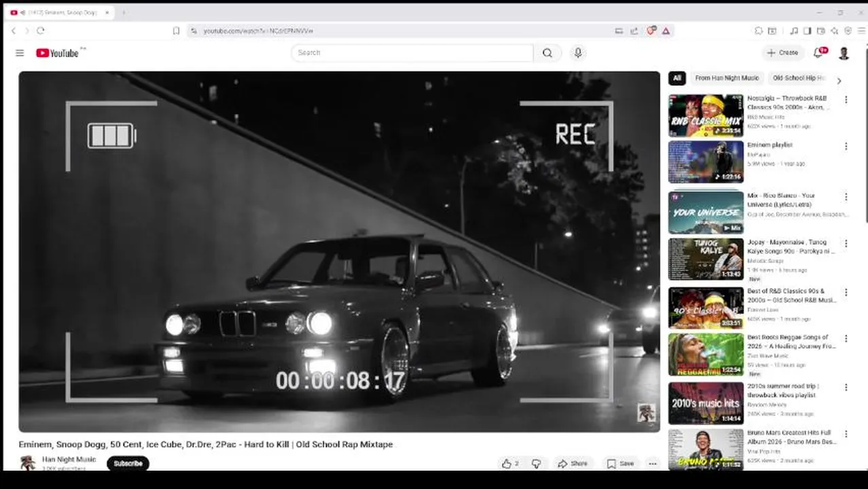Like the video with thumbs up

coord(510,464)
